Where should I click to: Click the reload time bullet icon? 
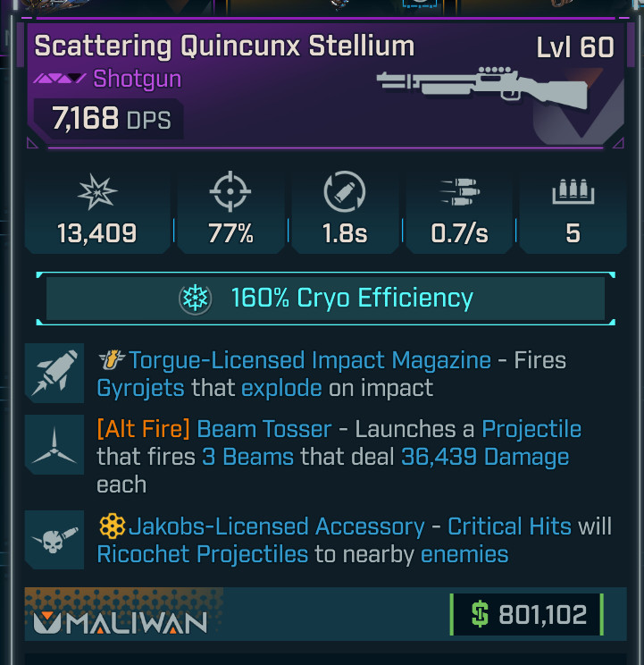(345, 191)
